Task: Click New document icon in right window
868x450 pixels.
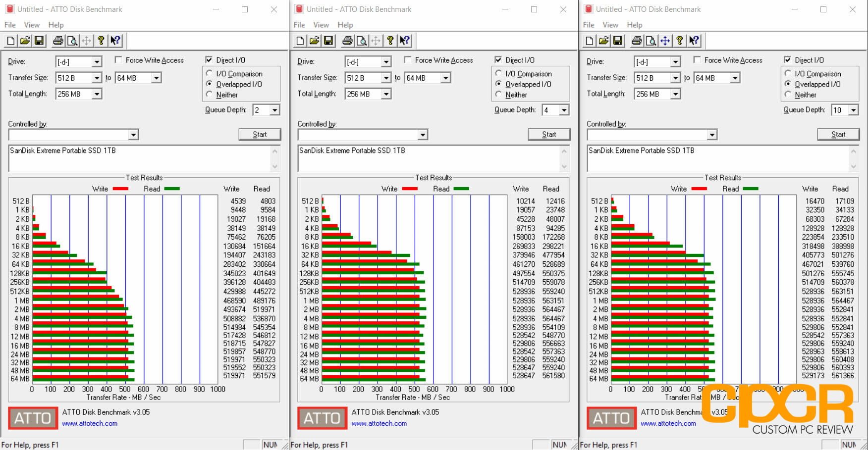Action: pyautogui.click(x=589, y=41)
